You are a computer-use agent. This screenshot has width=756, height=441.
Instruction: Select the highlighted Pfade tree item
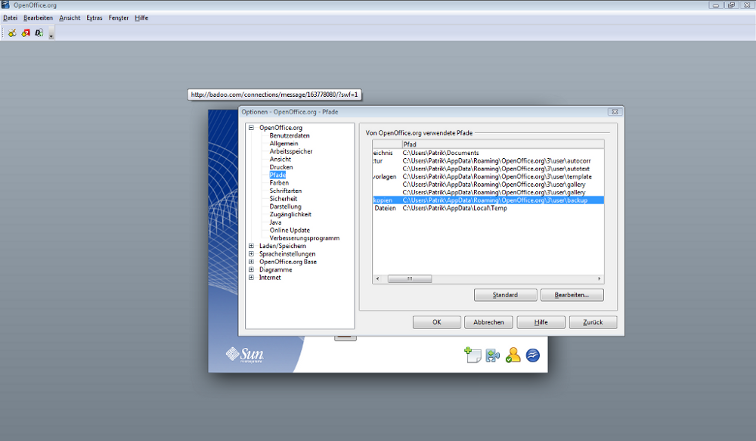(x=278, y=175)
